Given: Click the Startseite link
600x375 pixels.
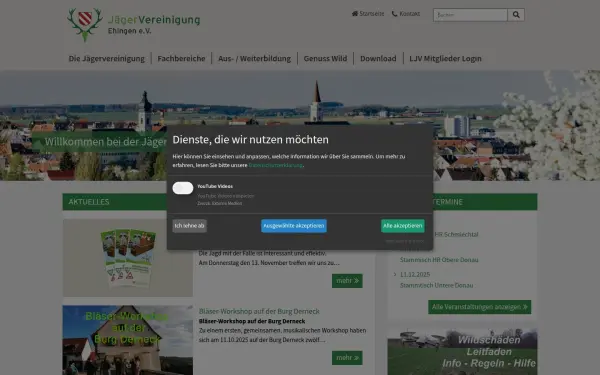Looking at the screenshot, I should point(368,14).
